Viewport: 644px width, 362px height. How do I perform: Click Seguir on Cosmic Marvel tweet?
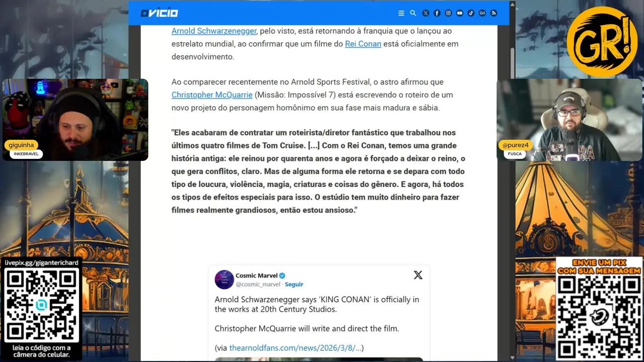tap(294, 284)
